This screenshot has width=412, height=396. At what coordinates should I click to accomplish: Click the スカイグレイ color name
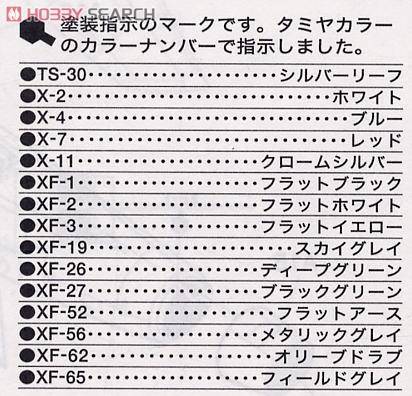(x=348, y=248)
